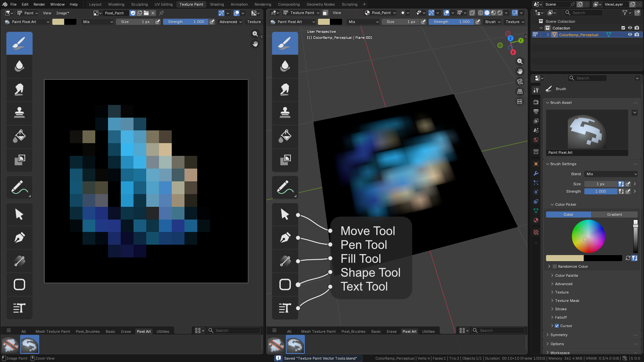
Task: Select the Fill bucket tool in 3D viewport
Action: click(x=285, y=137)
